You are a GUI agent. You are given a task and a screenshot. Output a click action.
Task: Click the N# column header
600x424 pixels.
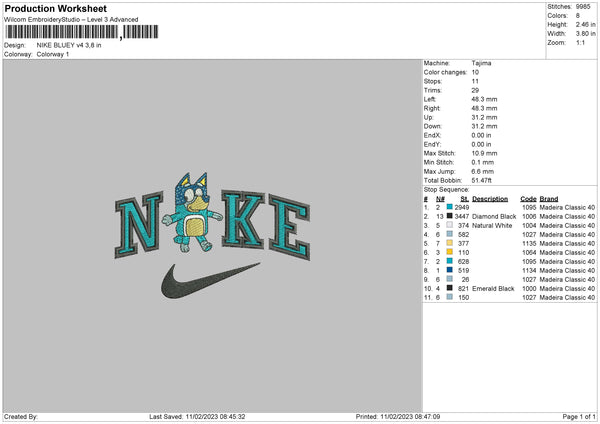tap(440, 198)
